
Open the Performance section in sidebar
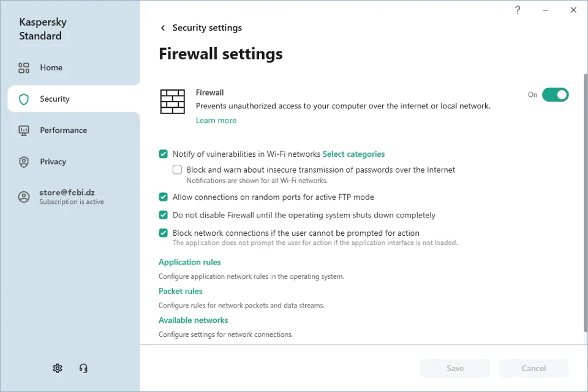[63, 130]
